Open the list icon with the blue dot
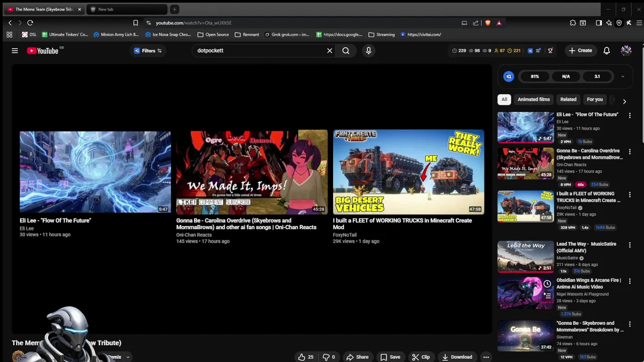The height and width of the screenshot is (362, 644). click(538, 50)
